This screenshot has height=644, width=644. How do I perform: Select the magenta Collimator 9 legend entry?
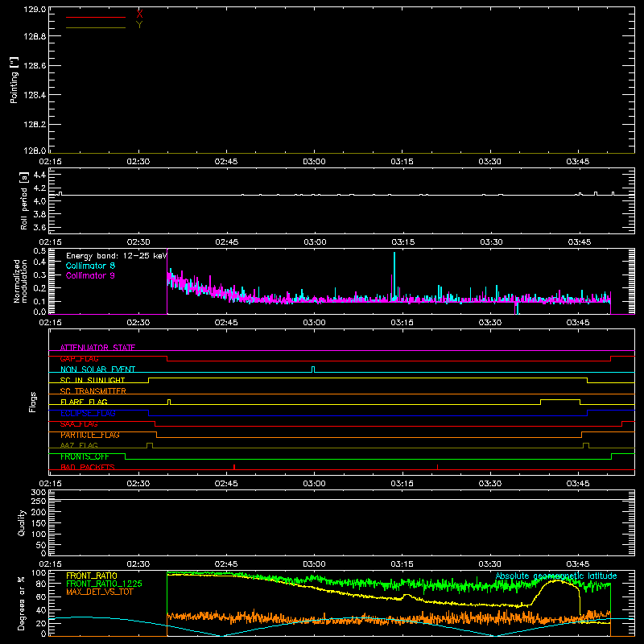coord(90,275)
